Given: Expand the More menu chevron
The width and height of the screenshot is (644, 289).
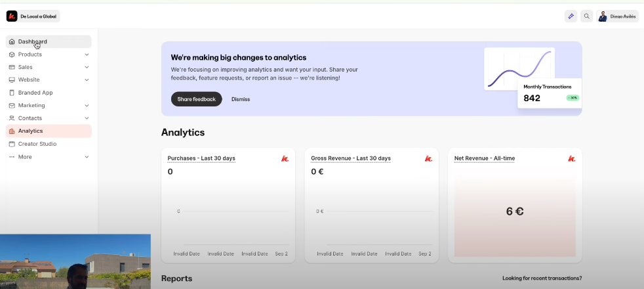Looking at the screenshot, I should pos(87,157).
